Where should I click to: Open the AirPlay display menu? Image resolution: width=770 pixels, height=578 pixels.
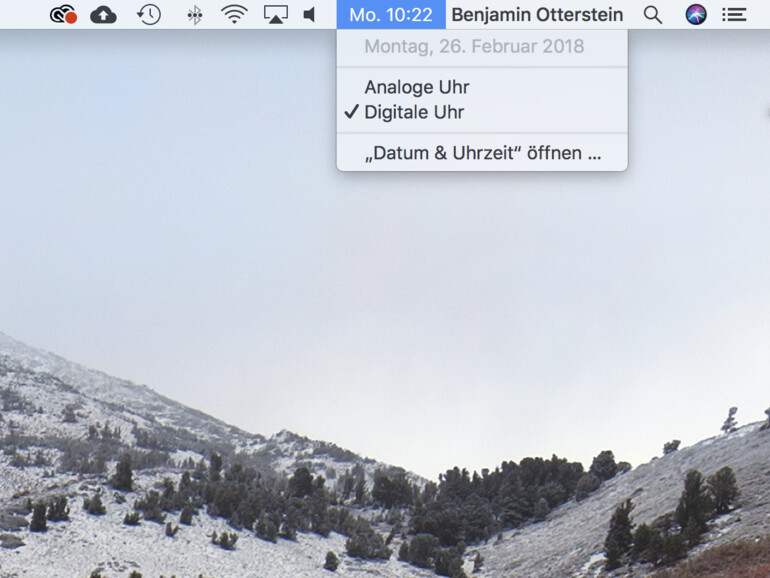click(x=275, y=15)
